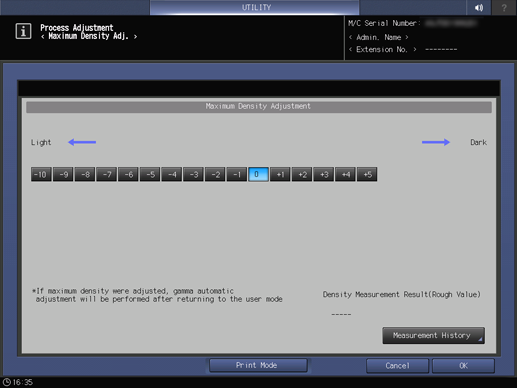Open help with the question mark icon

pos(504,7)
